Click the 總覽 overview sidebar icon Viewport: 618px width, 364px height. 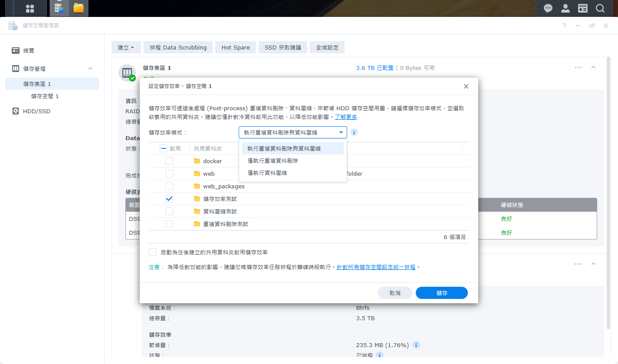coord(16,50)
